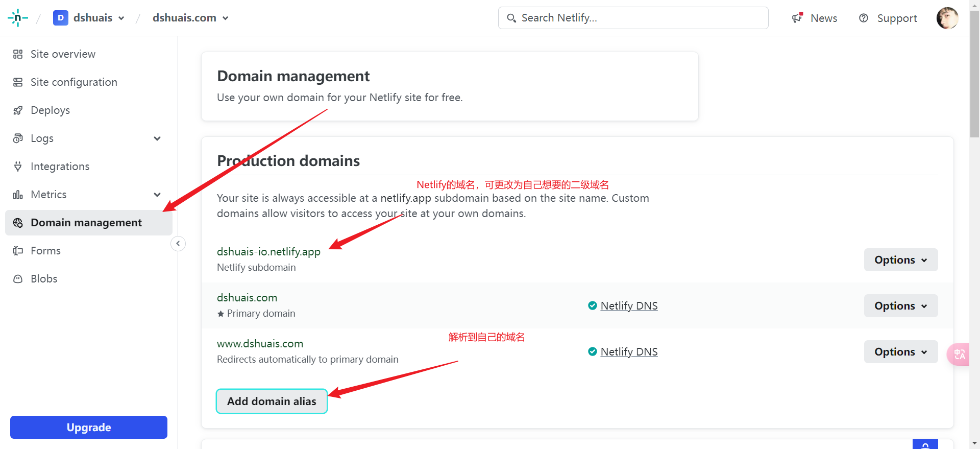Click the blue D team avatar icon
Image resolution: width=980 pixels, height=449 pixels.
(x=61, y=18)
